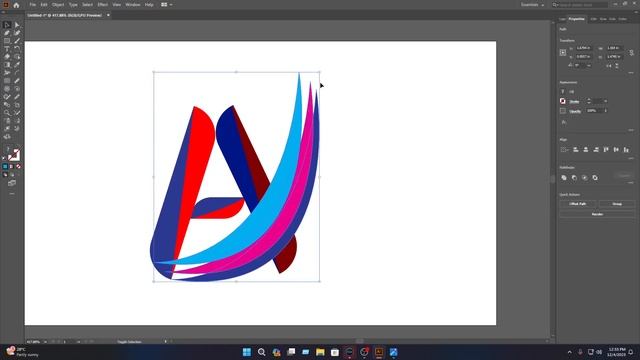Image resolution: width=640 pixels, height=360 pixels.
Task: Click Horizontal Align Right icon
Action: [596, 150]
